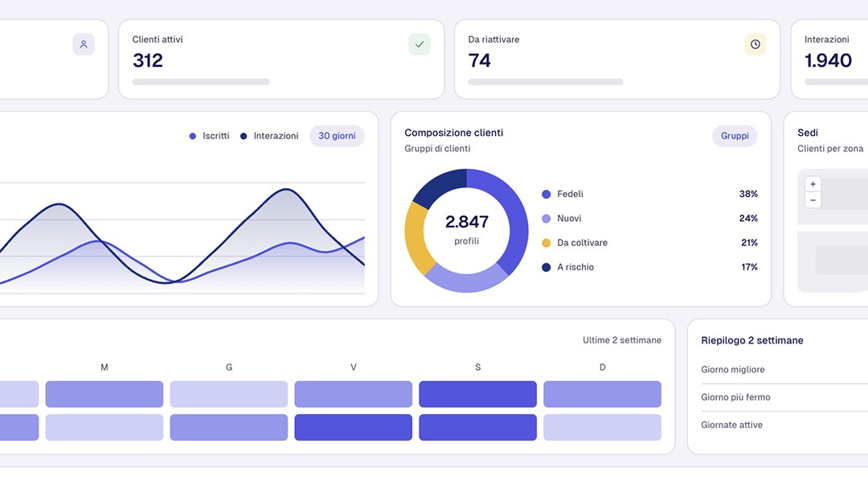Click second-row heatmap cell under S

click(x=477, y=427)
